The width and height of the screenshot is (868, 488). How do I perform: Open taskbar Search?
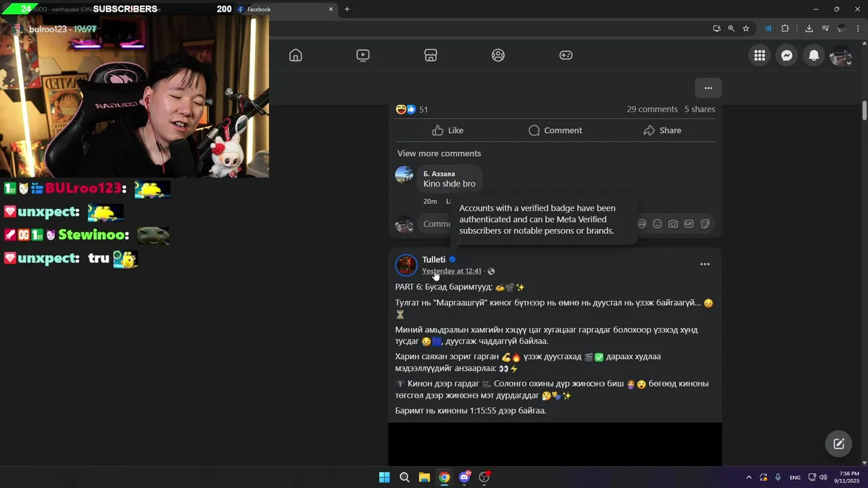(404, 477)
